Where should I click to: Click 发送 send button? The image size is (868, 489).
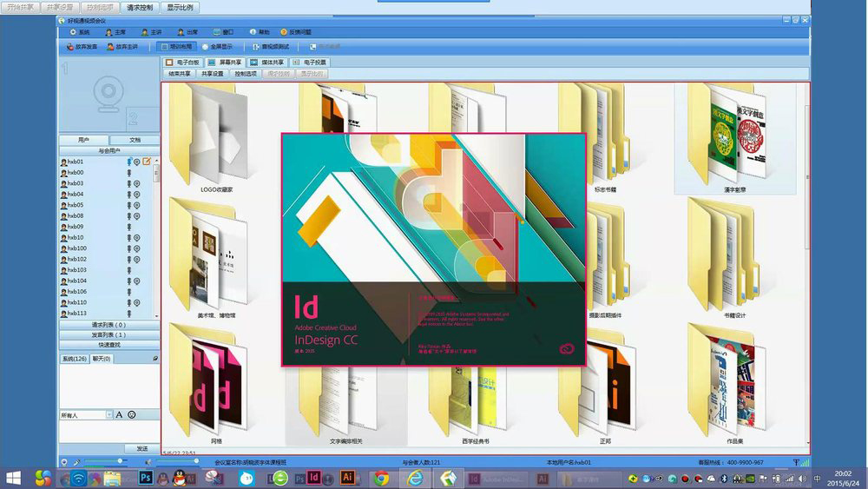point(142,448)
